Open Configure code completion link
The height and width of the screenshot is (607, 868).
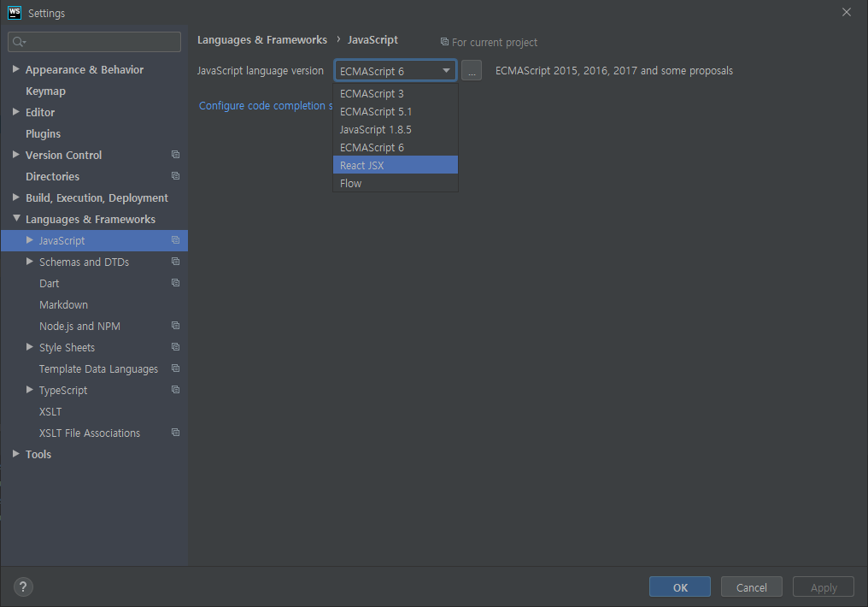pos(266,105)
